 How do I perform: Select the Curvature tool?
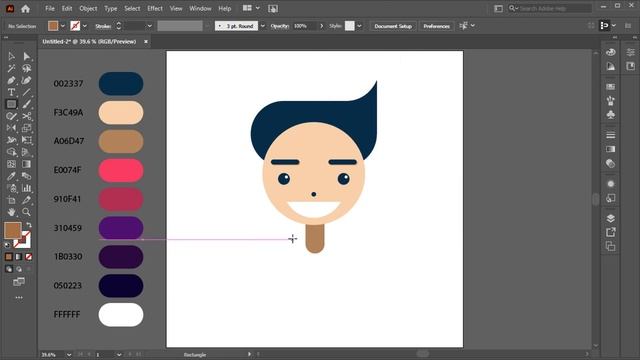(27, 80)
